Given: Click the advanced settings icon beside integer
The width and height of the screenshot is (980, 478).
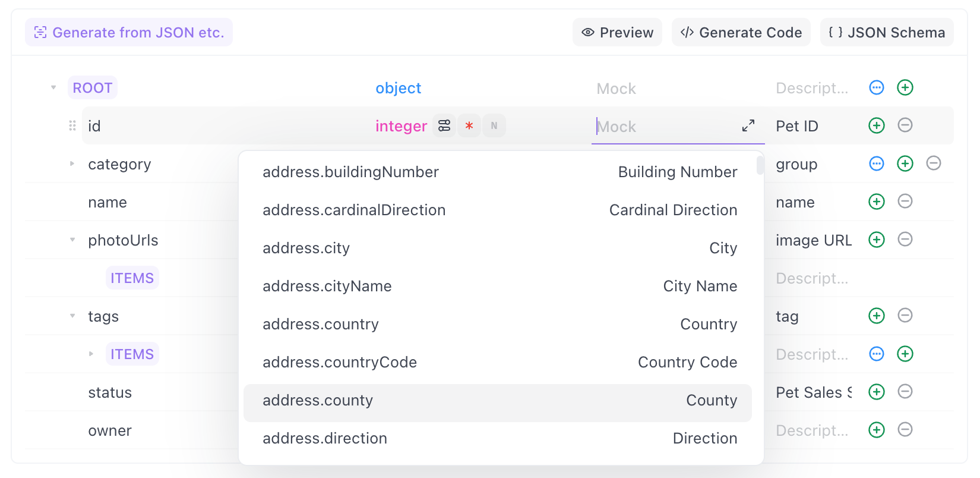Looking at the screenshot, I should tap(444, 126).
